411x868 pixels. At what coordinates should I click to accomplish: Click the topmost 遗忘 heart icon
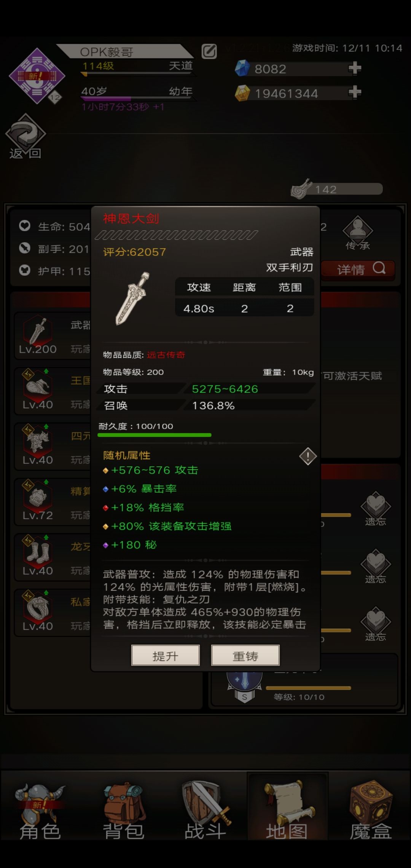(376, 509)
